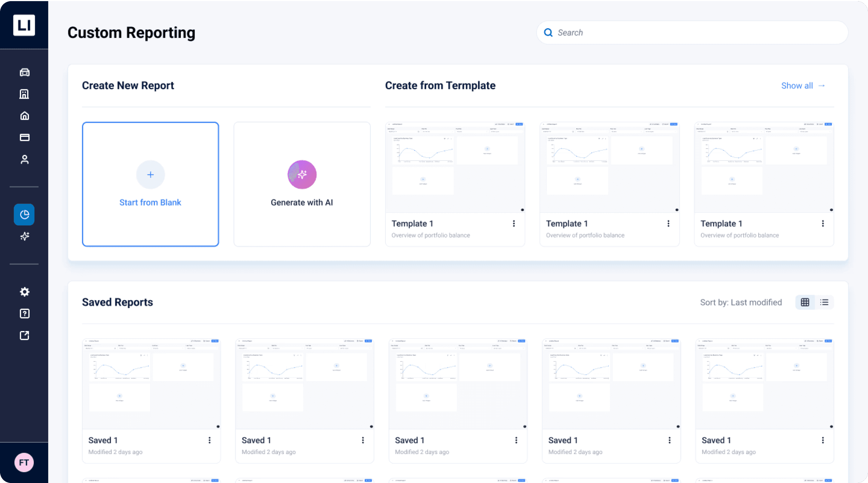The height and width of the screenshot is (483, 868).
Task: Select the pie chart reporting icon
Action: 24,214
